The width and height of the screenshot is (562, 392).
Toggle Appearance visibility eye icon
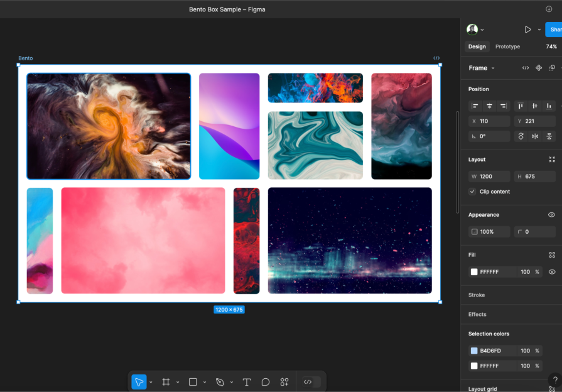(x=551, y=215)
